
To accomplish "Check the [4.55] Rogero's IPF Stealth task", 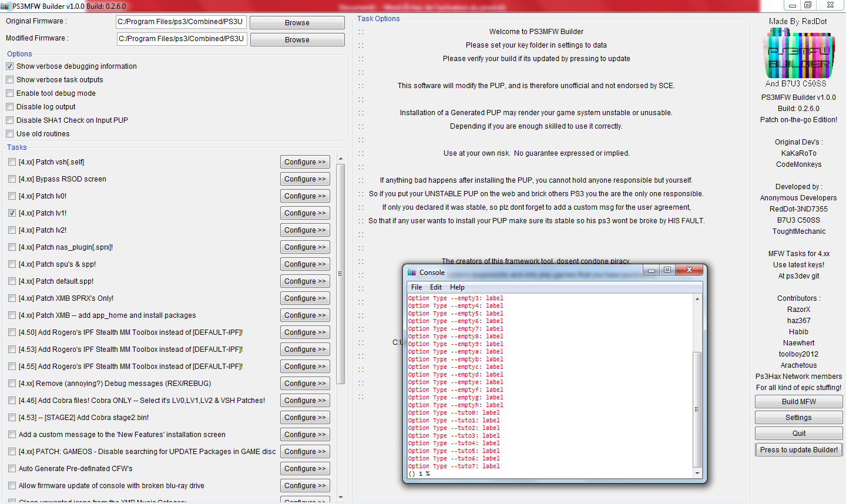I will [x=12, y=367].
